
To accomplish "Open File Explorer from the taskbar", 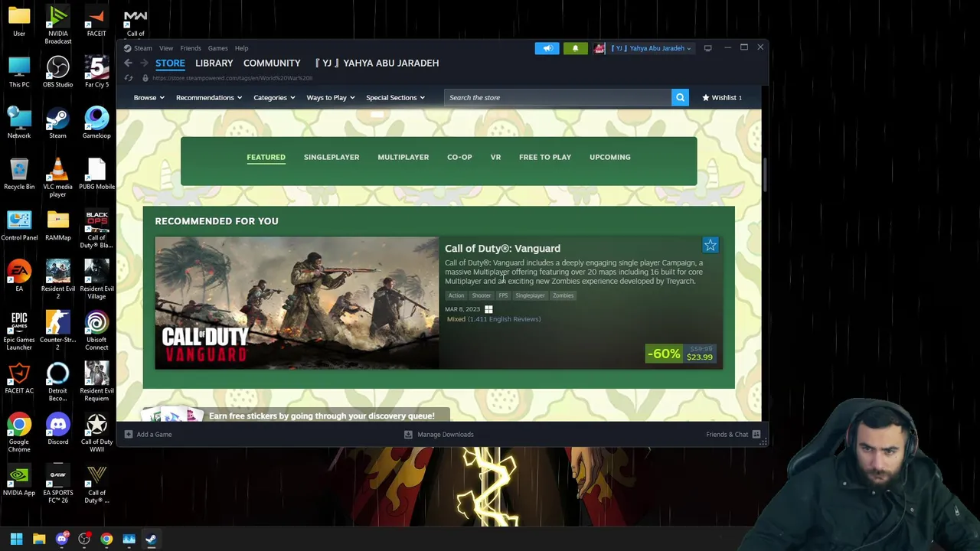I will (39, 539).
